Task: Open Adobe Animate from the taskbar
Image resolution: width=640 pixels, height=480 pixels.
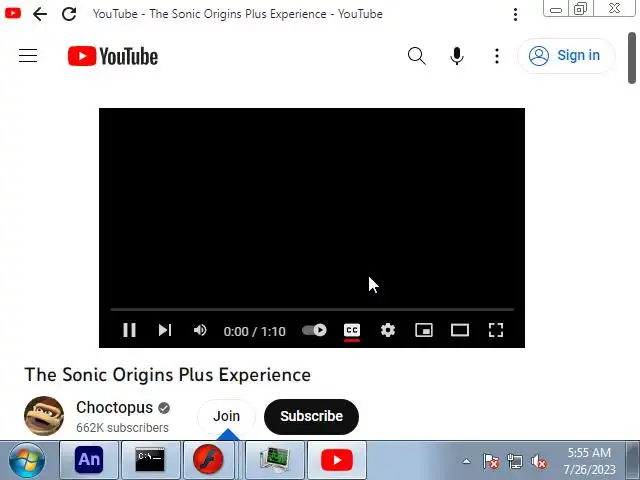Action: 89,460
